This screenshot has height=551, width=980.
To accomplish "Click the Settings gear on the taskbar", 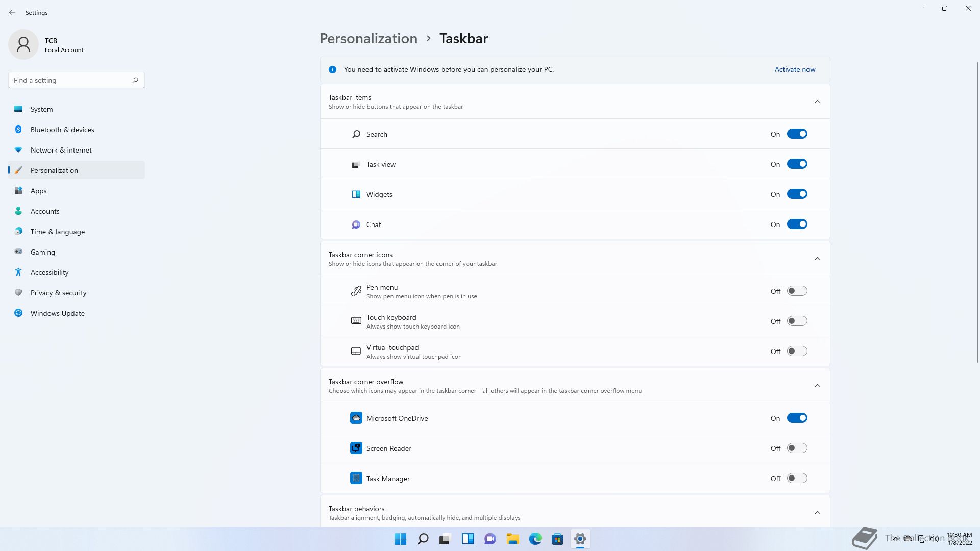I will pyautogui.click(x=580, y=539).
